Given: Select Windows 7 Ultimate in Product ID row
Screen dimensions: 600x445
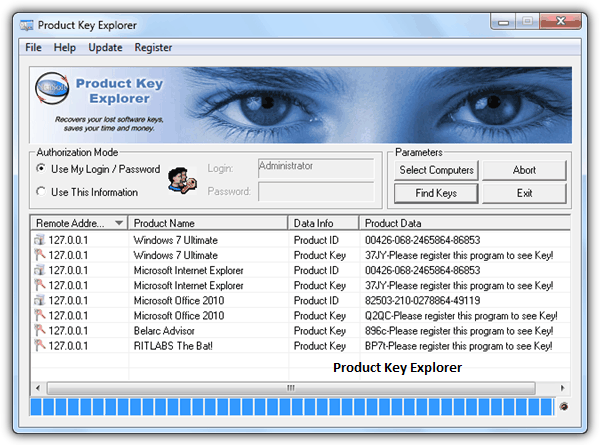Looking at the screenshot, I should point(176,240).
